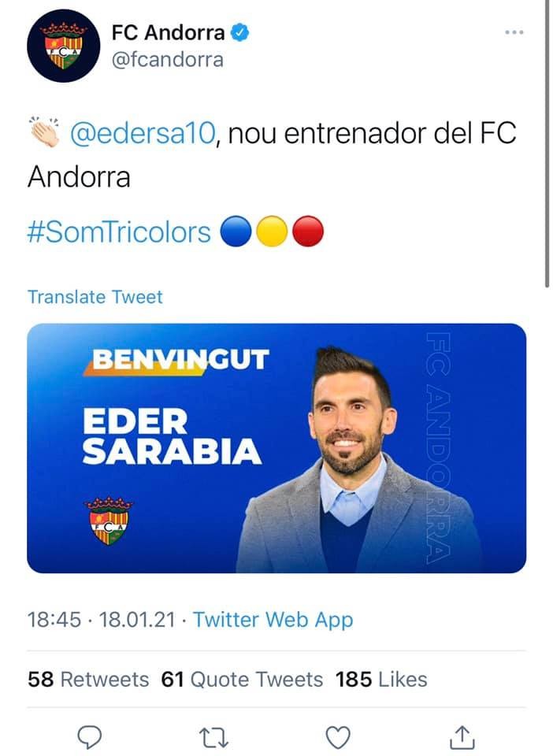
Task: View the 58 Retweets list
Action: [88, 680]
